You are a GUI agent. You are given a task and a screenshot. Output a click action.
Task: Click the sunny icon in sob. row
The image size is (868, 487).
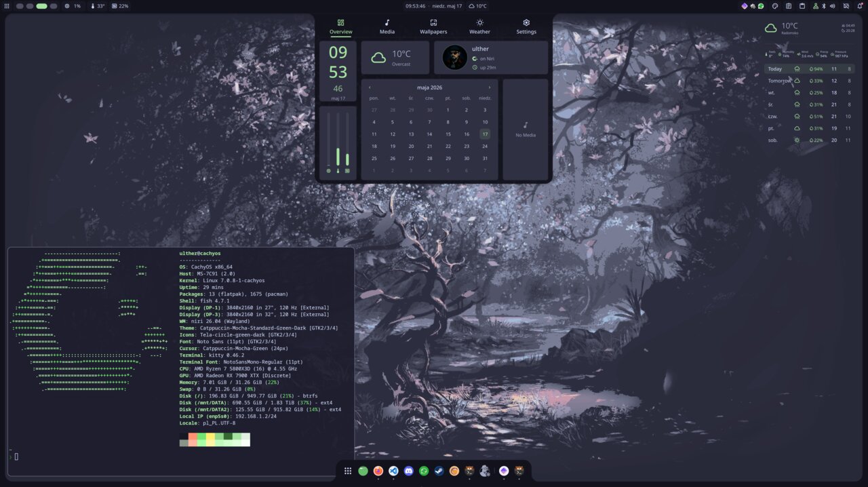797,140
